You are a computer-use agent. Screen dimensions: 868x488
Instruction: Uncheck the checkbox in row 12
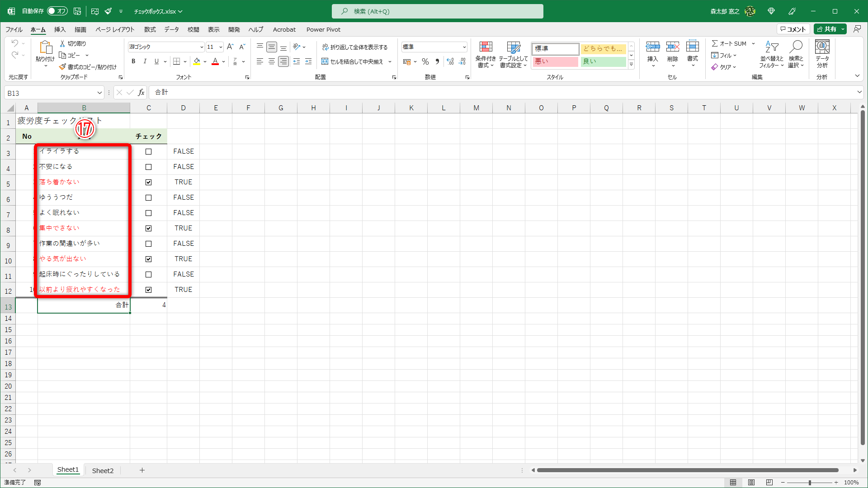[x=148, y=290]
